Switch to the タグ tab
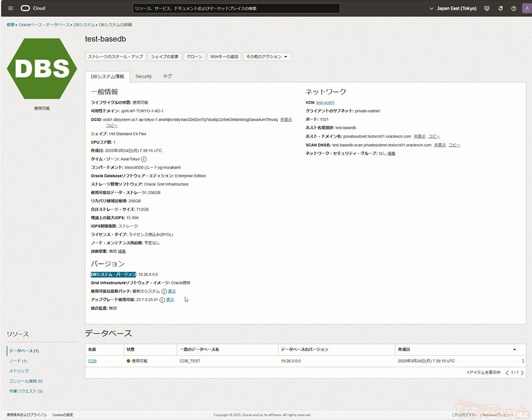This screenshot has width=532, height=420. tap(167, 76)
